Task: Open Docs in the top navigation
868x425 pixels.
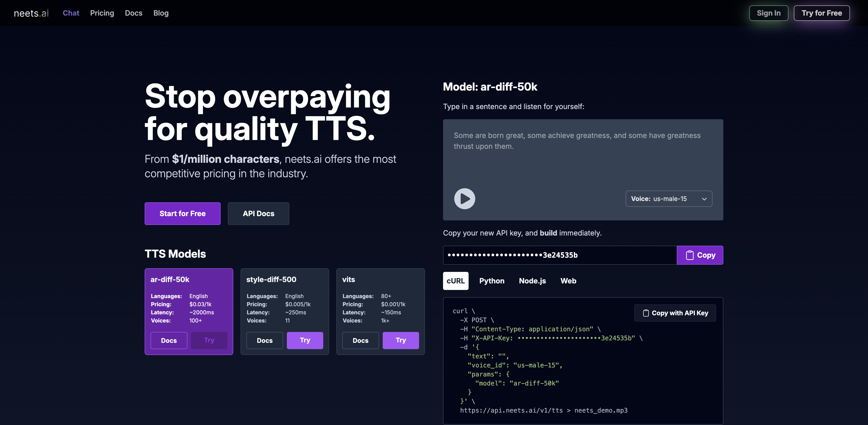Action: coord(133,13)
